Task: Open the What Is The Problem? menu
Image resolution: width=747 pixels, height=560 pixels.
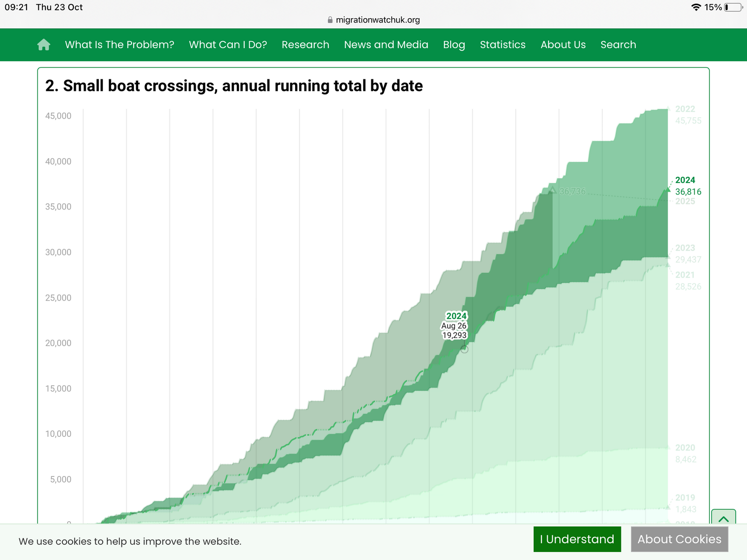Action: [x=120, y=45]
